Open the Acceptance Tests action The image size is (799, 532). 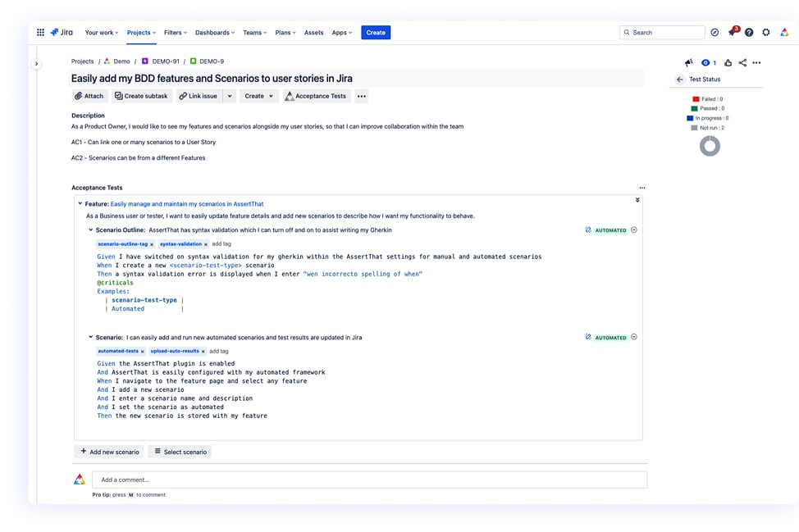click(316, 96)
